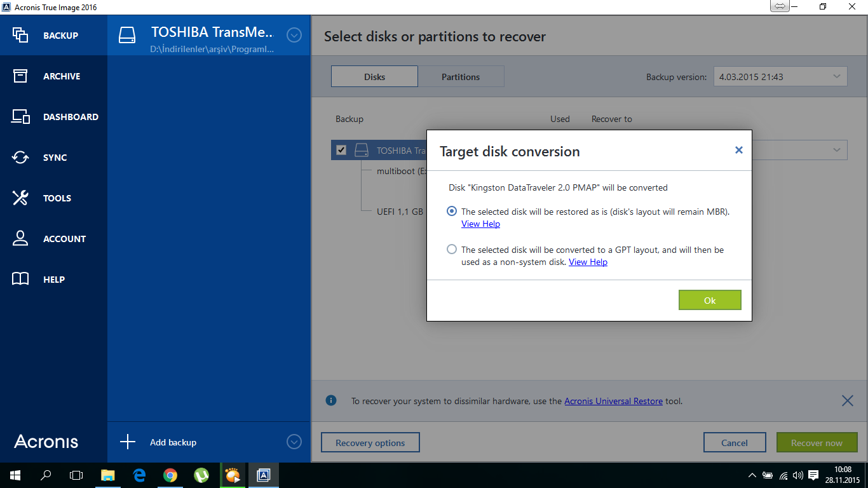This screenshot has width=868, height=488.
Task: Click the info icon in notification bar
Action: tap(331, 400)
